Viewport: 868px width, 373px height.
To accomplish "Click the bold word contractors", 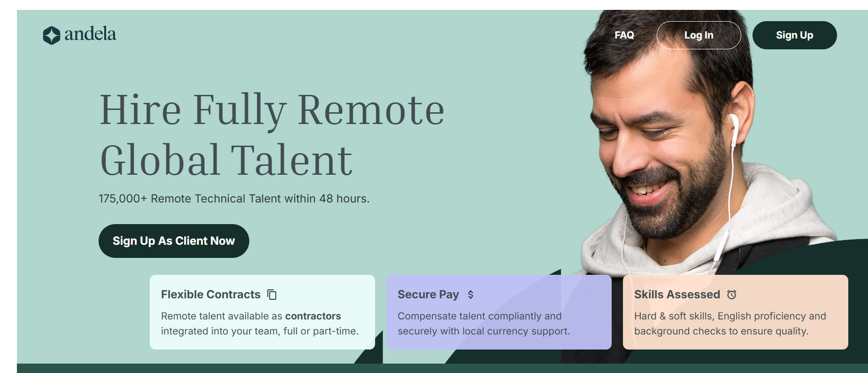I will click(x=313, y=316).
